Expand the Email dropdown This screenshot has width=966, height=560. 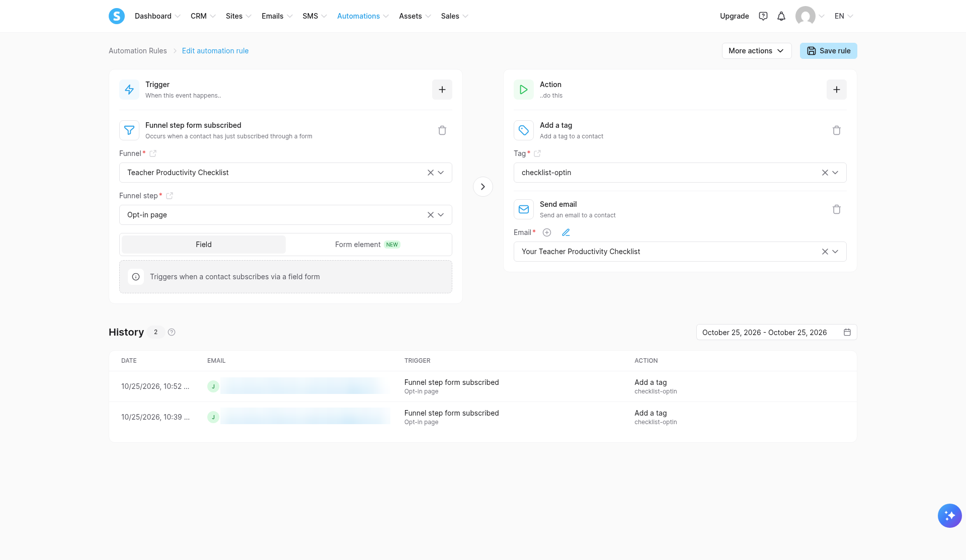pyautogui.click(x=836, y=252)
